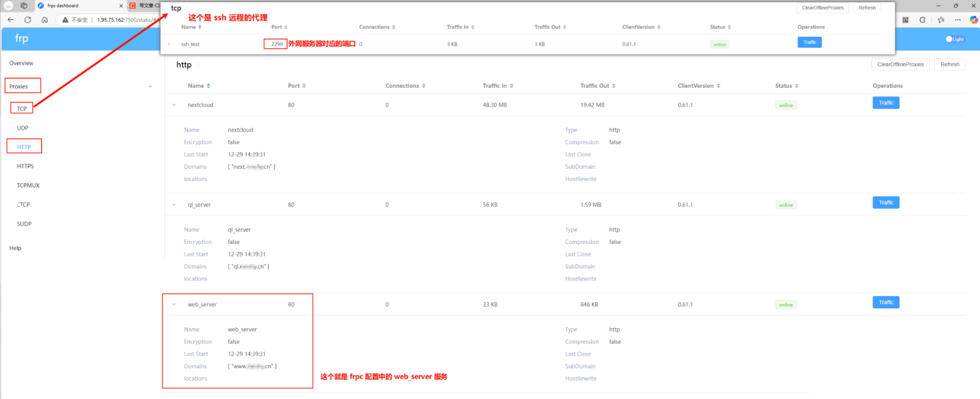Screen dimensions: 980x399
Task: Open the browser extensions puzzle icon
Action: pos(922,20)
